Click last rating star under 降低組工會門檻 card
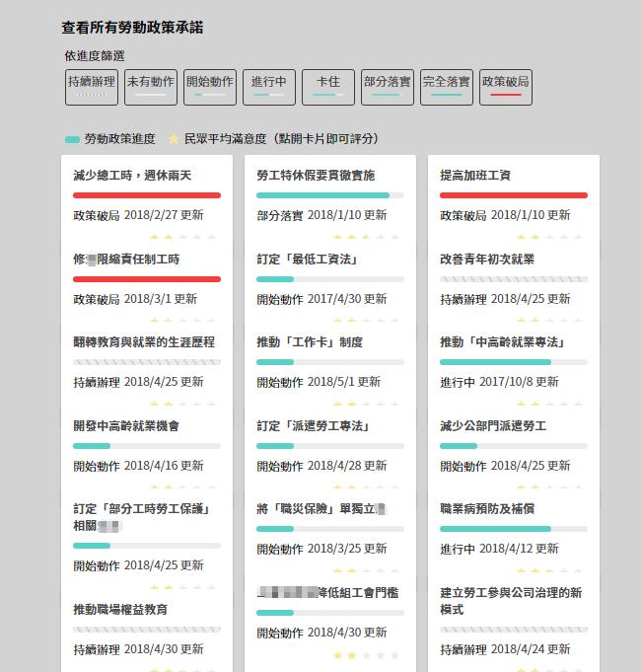642x672 pixels. pyautogui.click(x=395, y=655)
